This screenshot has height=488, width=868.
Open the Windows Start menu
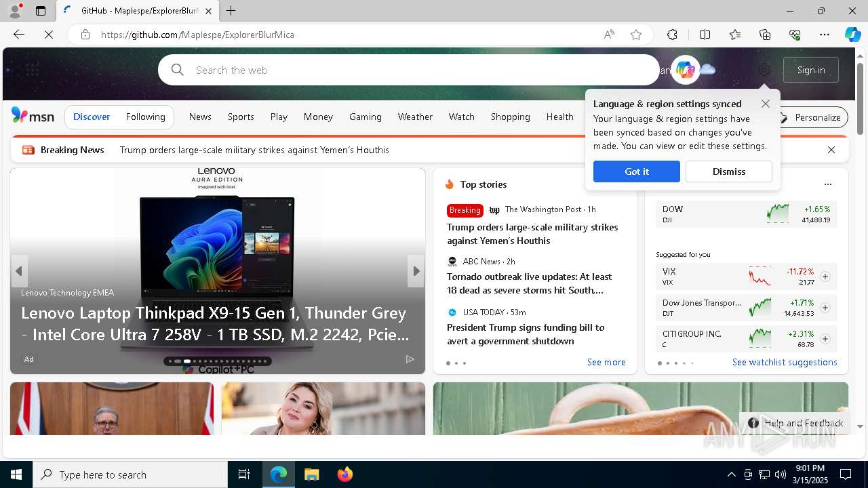(16, 474)
